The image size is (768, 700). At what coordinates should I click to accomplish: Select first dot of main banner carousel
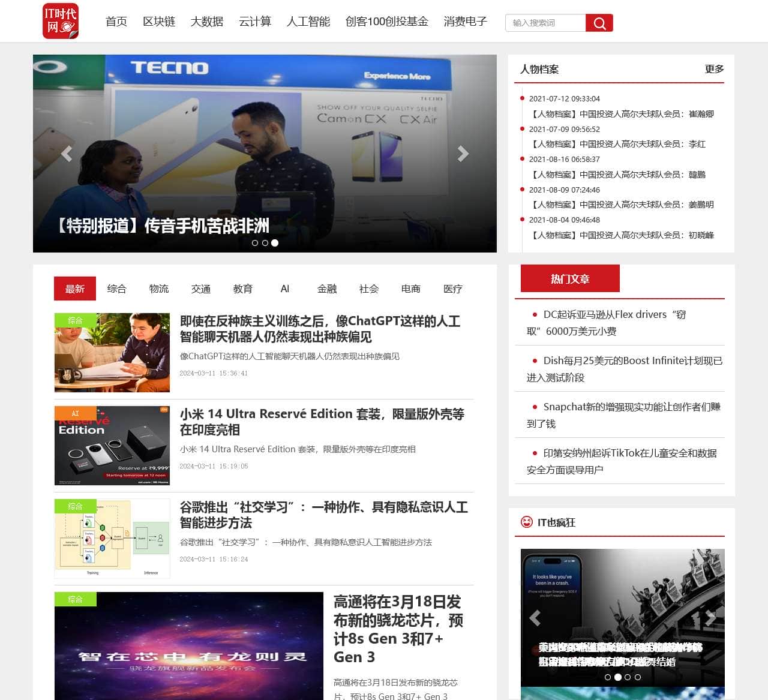[255, 243]
